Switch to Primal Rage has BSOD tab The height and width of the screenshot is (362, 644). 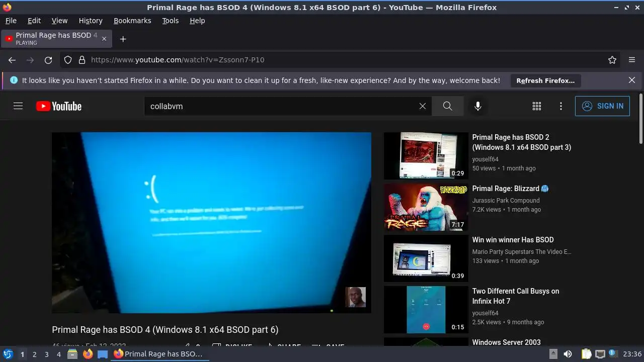point(57,39)
